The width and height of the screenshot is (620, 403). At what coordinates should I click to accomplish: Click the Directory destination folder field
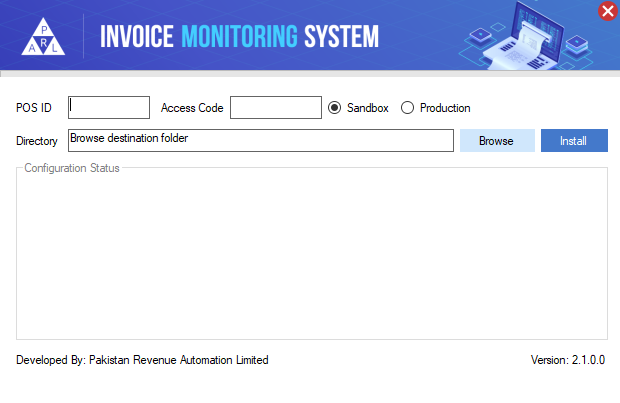[261, 140]
